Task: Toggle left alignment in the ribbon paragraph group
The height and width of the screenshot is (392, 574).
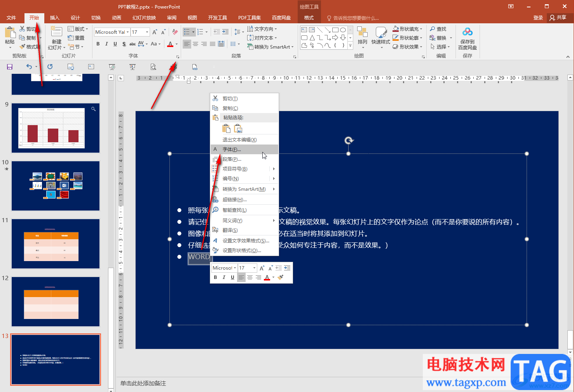Action: (x=187, y=44)
